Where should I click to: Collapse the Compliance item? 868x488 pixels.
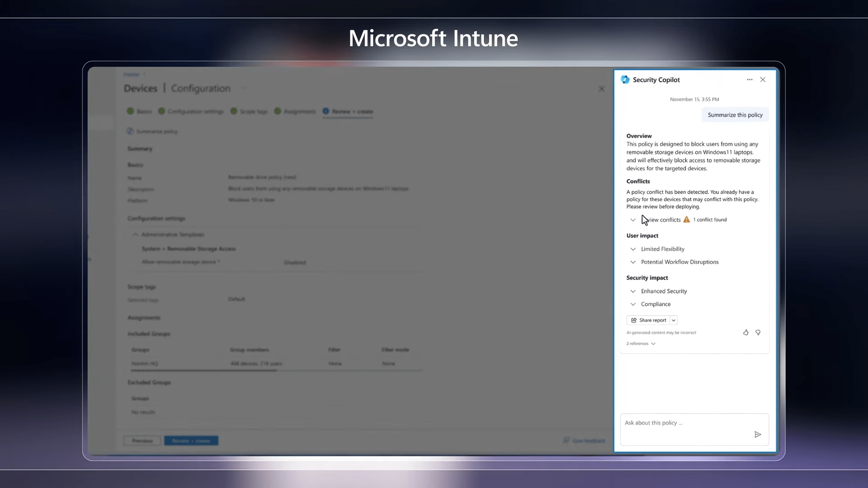(633, 304)
